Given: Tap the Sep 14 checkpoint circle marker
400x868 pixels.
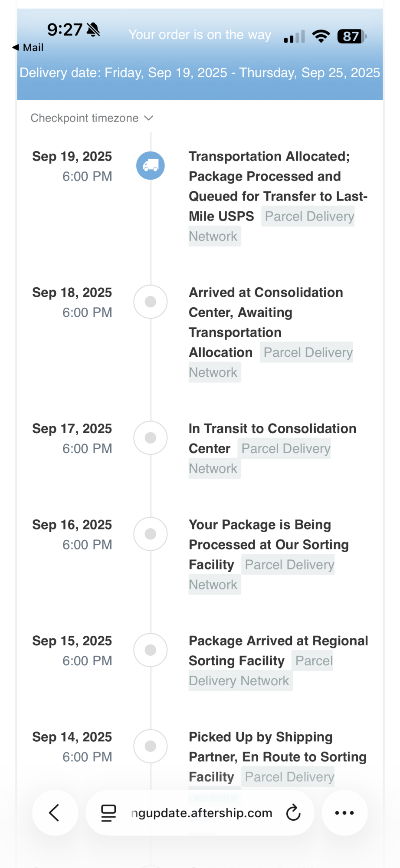Looking at the screenshot, I should click(x=151, y=746).
